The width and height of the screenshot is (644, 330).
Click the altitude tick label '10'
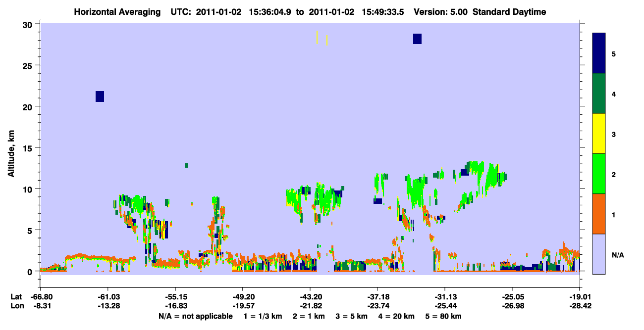[28, 189]
